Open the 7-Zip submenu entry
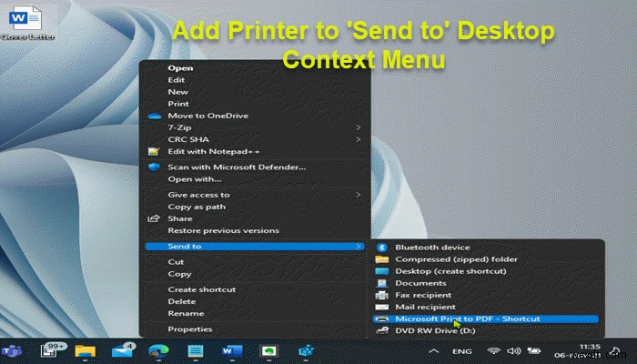 coord(179,127)
